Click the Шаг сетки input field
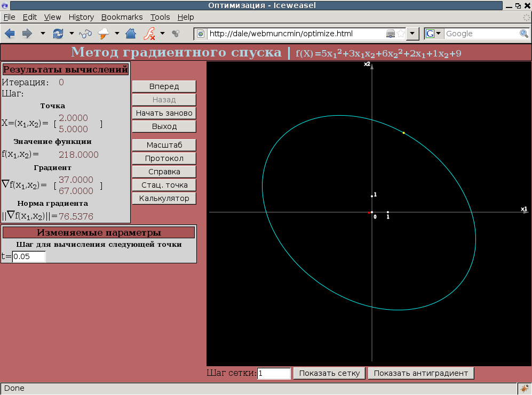Image resolution: width=532 pixels, height=395 pixels. [274, 373]
